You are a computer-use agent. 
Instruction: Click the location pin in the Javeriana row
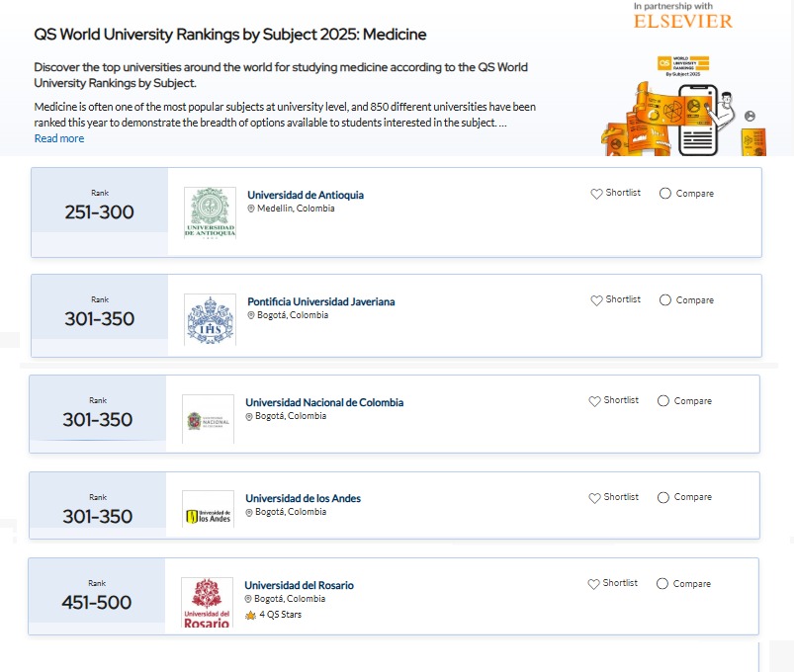(x=250, y=315)
